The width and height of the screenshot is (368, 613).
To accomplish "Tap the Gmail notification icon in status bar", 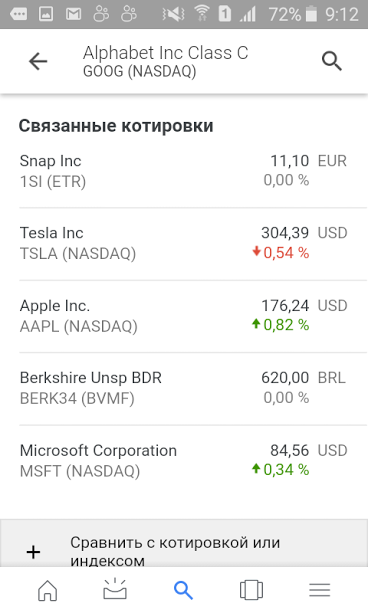I will coord(74,14).
